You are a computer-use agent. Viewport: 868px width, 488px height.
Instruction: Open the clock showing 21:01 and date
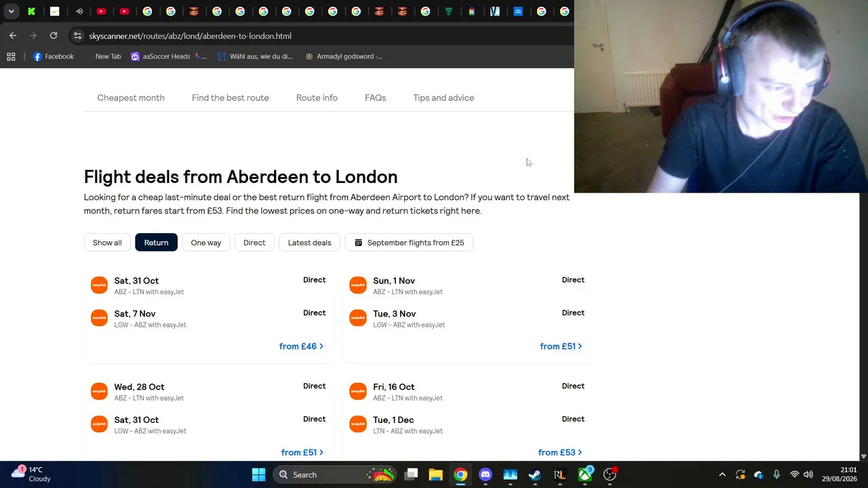[x=839, y=474]
